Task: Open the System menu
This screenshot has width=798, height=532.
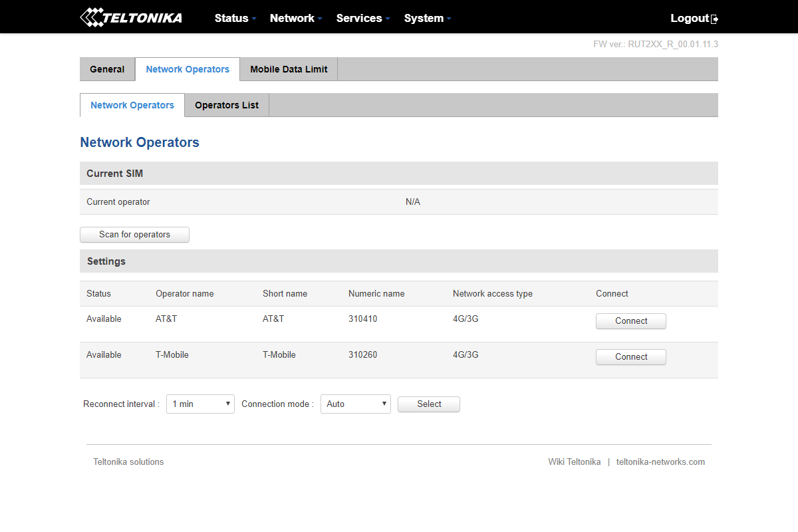Action: pos(427,18)
